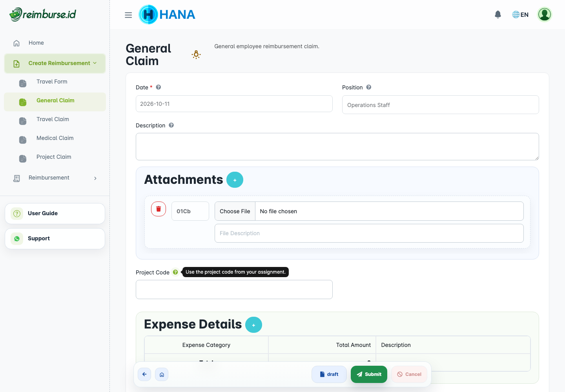
Task: Open the user profile avatar
Action: pyautogui.click(x=544, y=15)
